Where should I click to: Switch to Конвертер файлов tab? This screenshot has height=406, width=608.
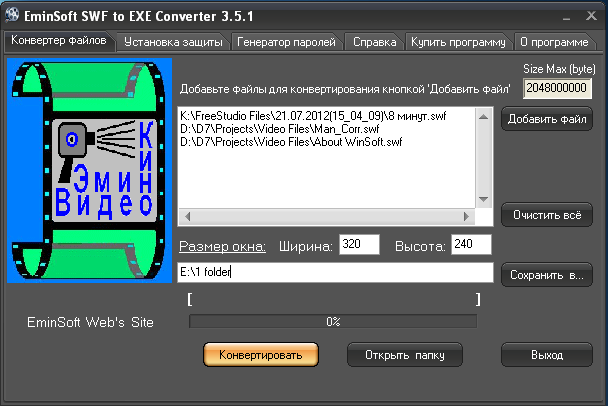[59, 40]
